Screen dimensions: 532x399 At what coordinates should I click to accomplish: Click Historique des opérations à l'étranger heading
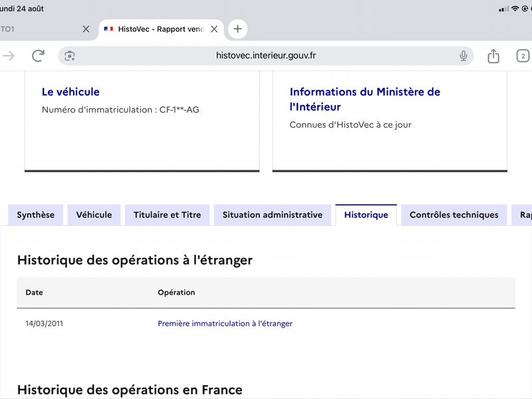(135, 260)
